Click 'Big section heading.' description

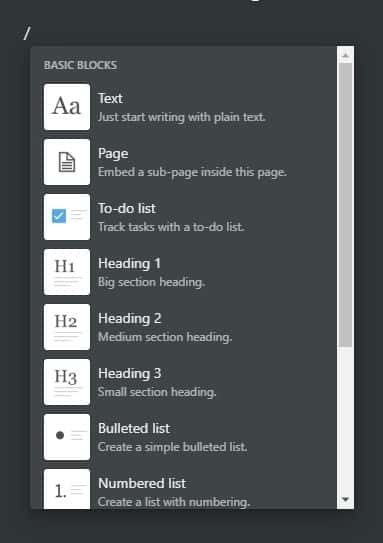(x=151, y=282)
